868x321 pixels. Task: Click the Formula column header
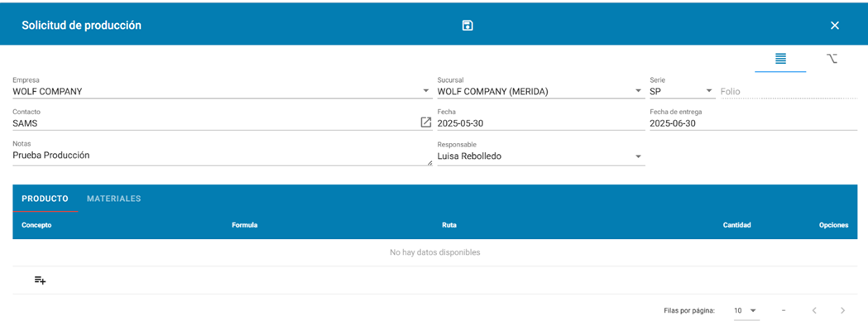click(245, 226)
